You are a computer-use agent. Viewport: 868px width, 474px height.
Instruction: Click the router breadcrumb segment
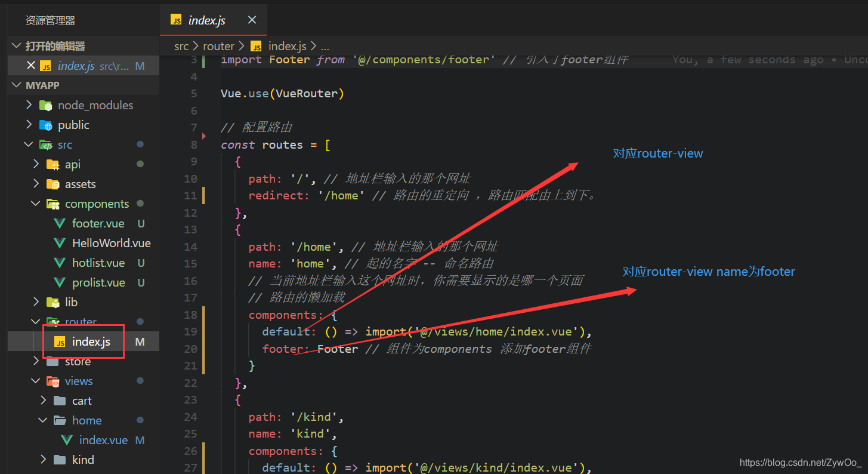point(218,46)
